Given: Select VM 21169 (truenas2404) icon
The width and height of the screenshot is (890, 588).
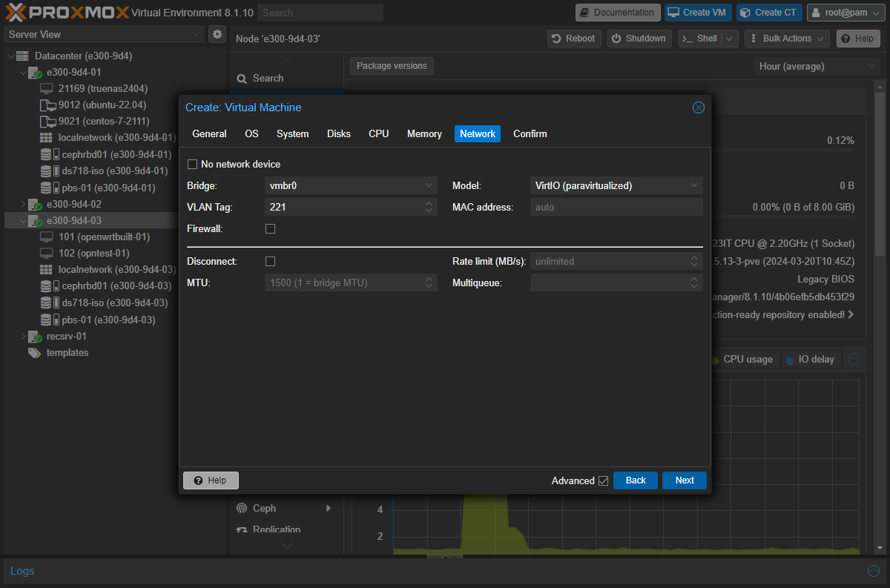Looking at the screenshot, I should (46, 89).
